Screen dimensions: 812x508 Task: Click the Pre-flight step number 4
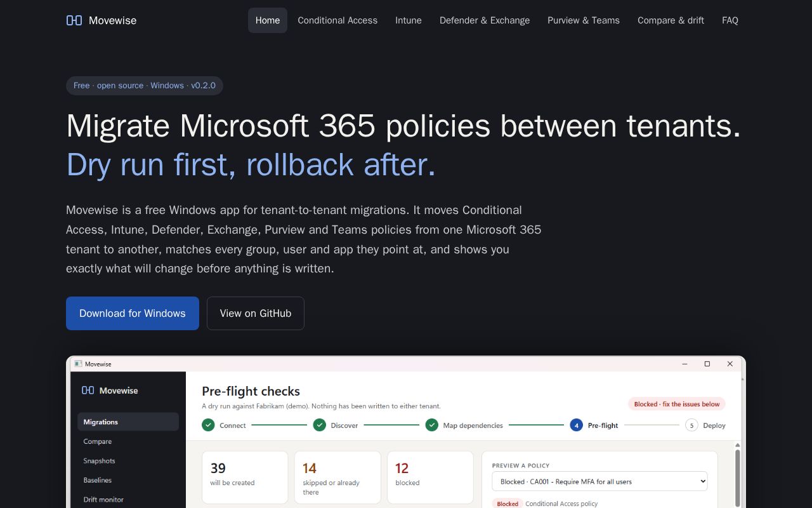576,425
